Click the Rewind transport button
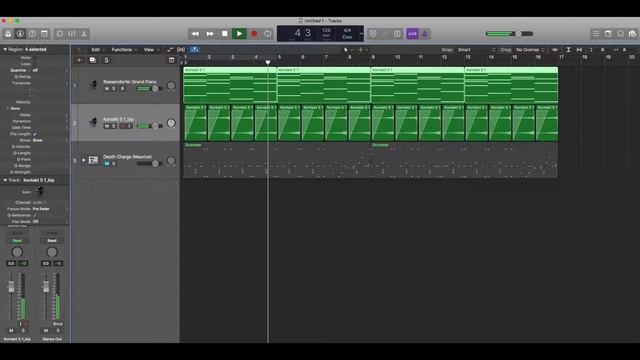 pyautogui.click(x=195, y=34)
